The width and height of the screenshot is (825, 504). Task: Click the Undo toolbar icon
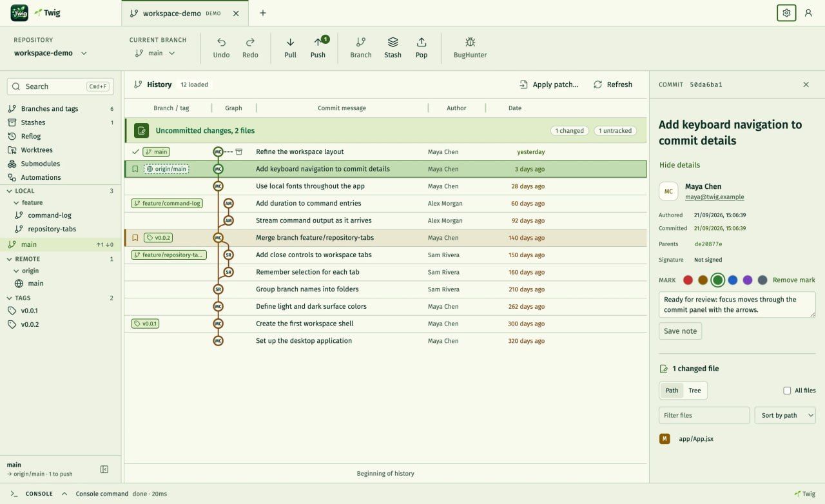(x=221, y=42)
